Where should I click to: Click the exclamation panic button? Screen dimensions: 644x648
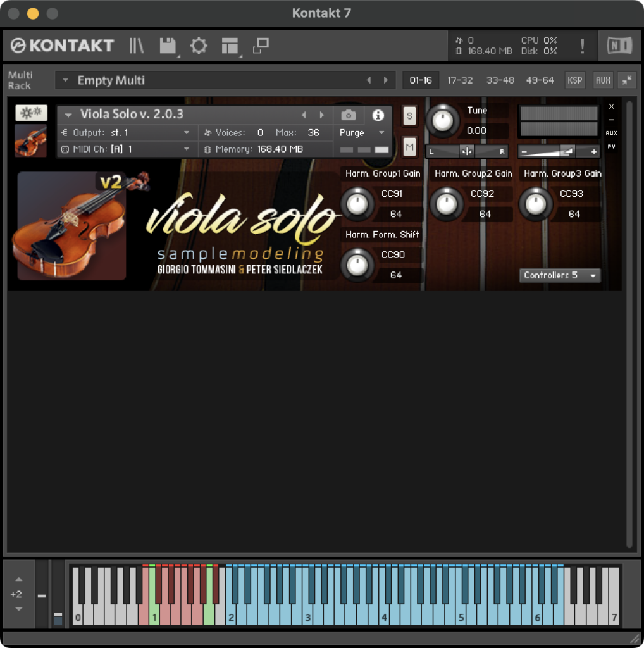click(582, 46)
